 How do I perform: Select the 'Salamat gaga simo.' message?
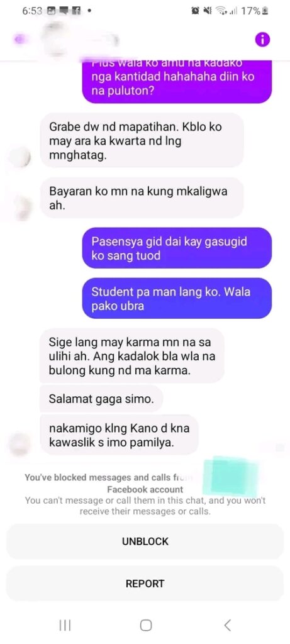click(x=101, y=398)
